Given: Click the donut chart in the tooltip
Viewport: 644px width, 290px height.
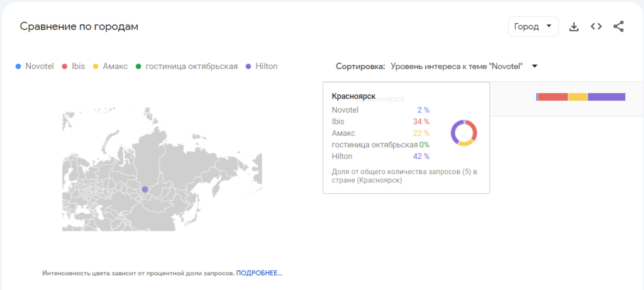Looking at the screenshot, I should click(x=464, y=133).
